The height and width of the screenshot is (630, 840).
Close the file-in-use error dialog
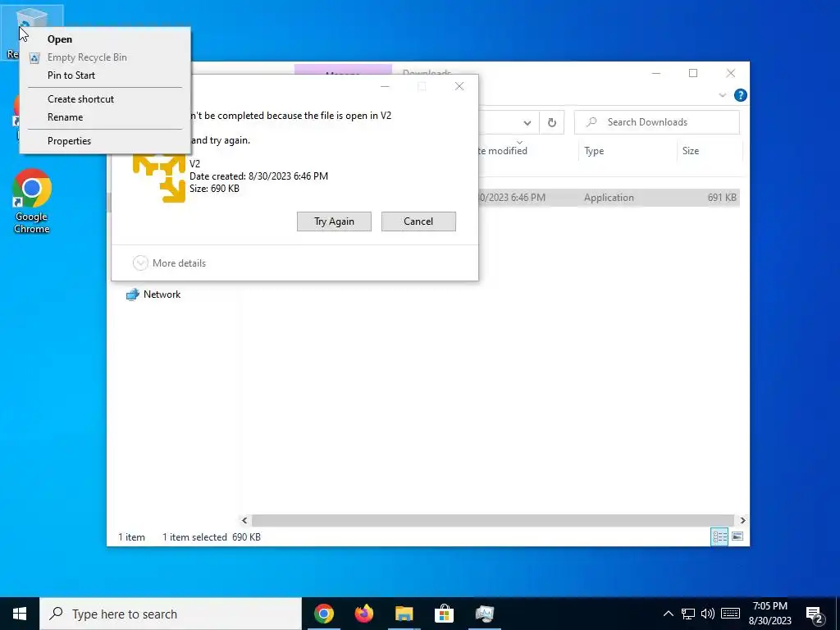coord(459,86)
